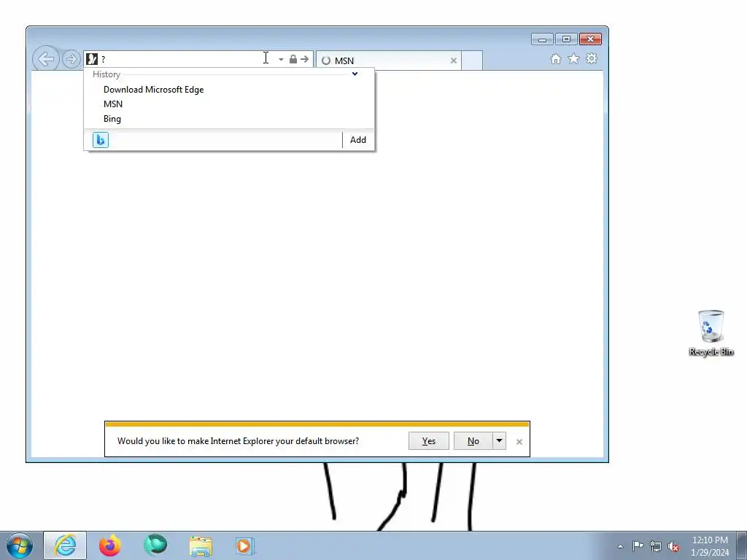This screenshot has height=560, width=747.
Task: Open the Tools gear menu
Action: pyautogui.click(x=592, y=58)
